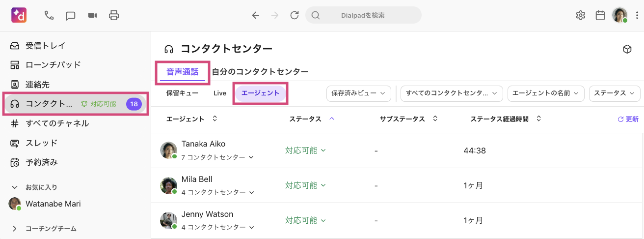644x239 pixels.
Task: Start a video meeting via camera icon
Action: pos(92,15)
